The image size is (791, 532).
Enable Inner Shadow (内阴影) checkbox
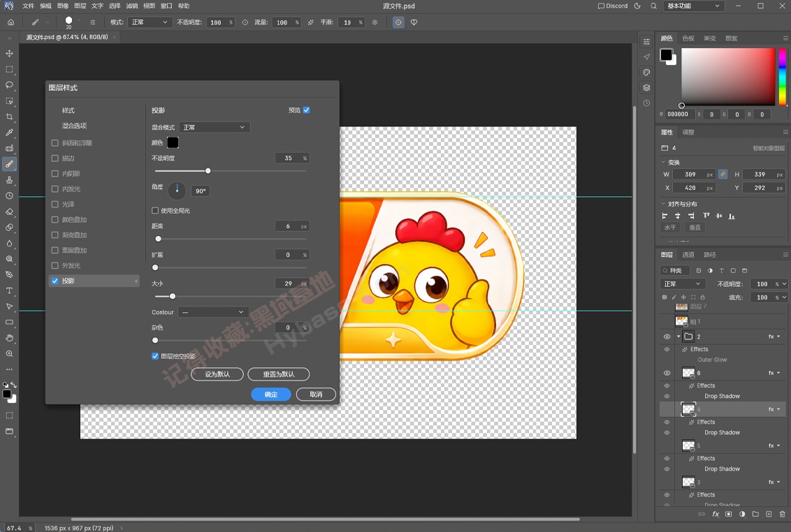tap(55, 173)
